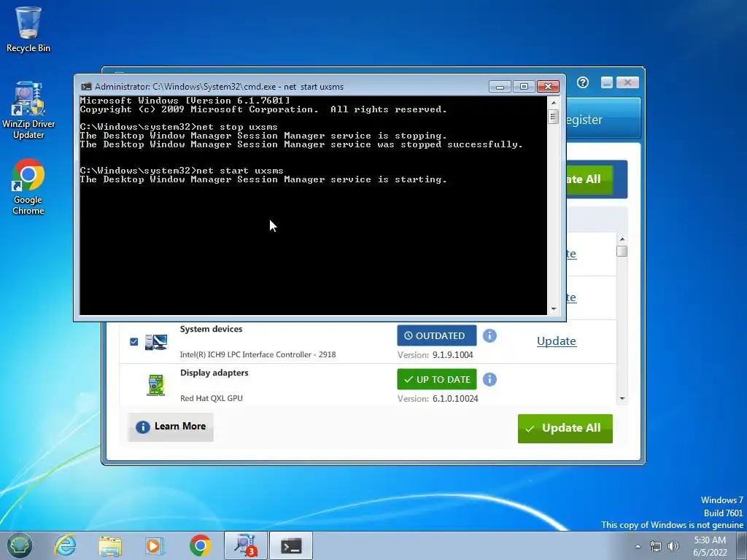Open Windows Media Player from taskbar
The image size is (747, 560).
coord(155,545)
